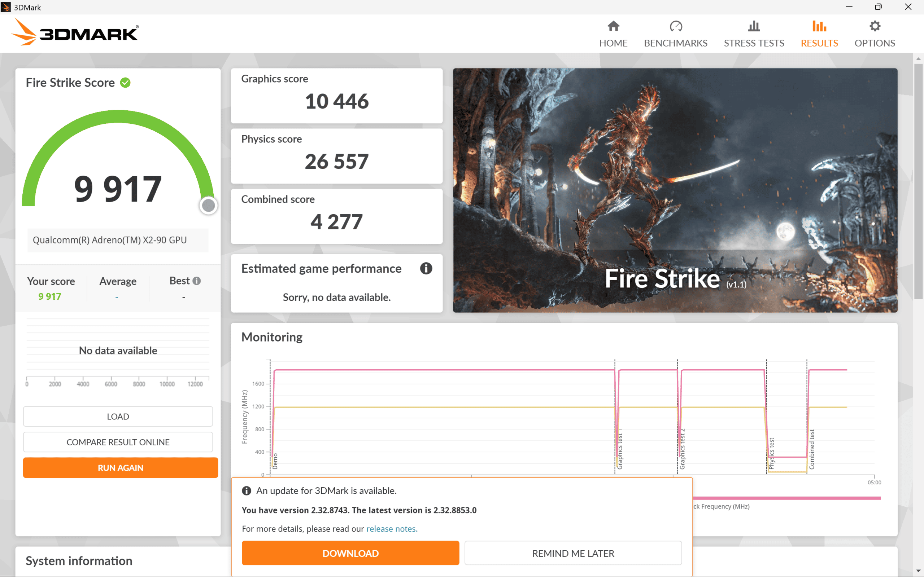Click the Benchmarks gauge icon
The image size is (924, 577).
click(676, 26)
